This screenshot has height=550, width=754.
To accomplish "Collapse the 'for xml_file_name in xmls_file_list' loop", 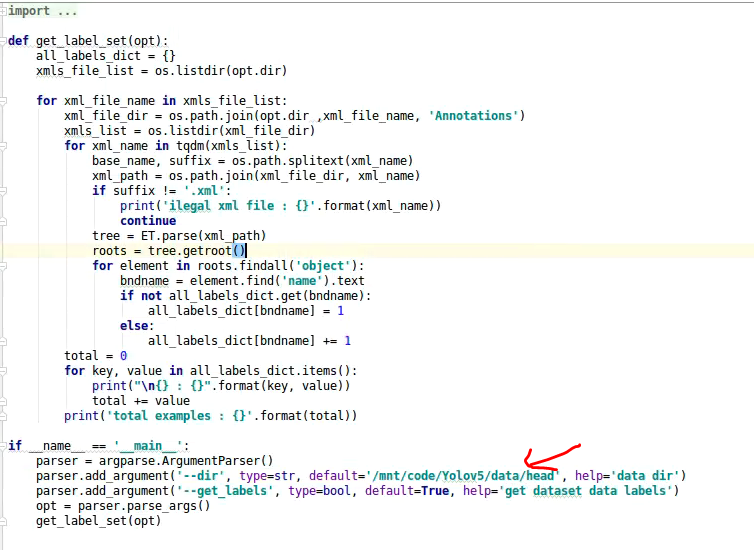I will pyautogui.click(x=3, y=101).
